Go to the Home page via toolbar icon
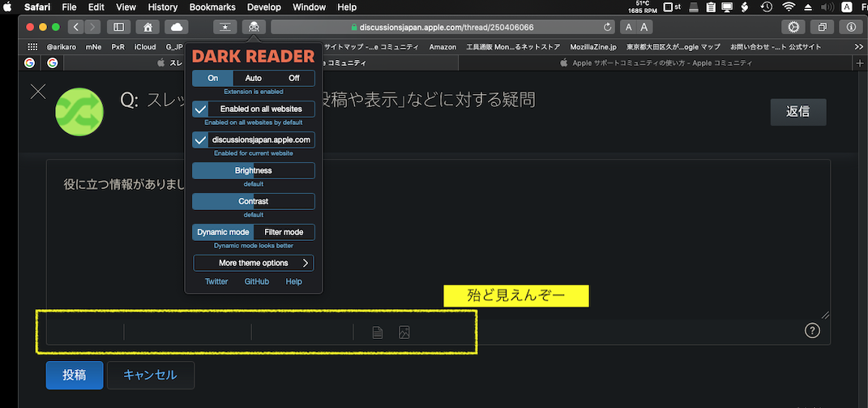Screen dimensions: 868x408 [147, 27]
